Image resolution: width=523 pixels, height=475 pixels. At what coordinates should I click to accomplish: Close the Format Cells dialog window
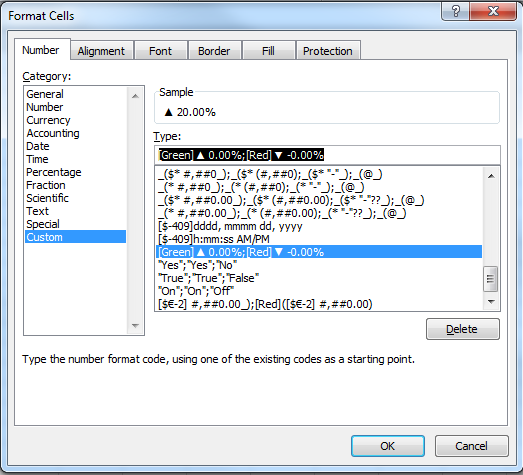pos(493,11)
